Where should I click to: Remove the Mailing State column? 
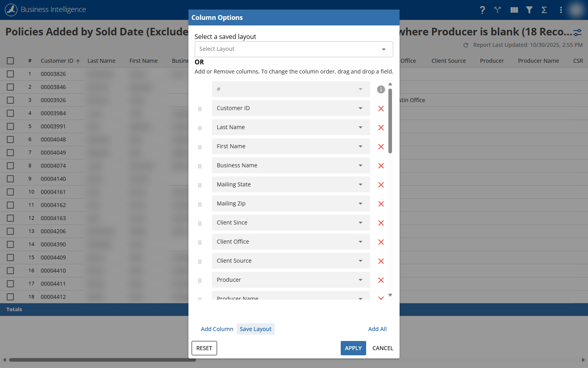point(381,185)
